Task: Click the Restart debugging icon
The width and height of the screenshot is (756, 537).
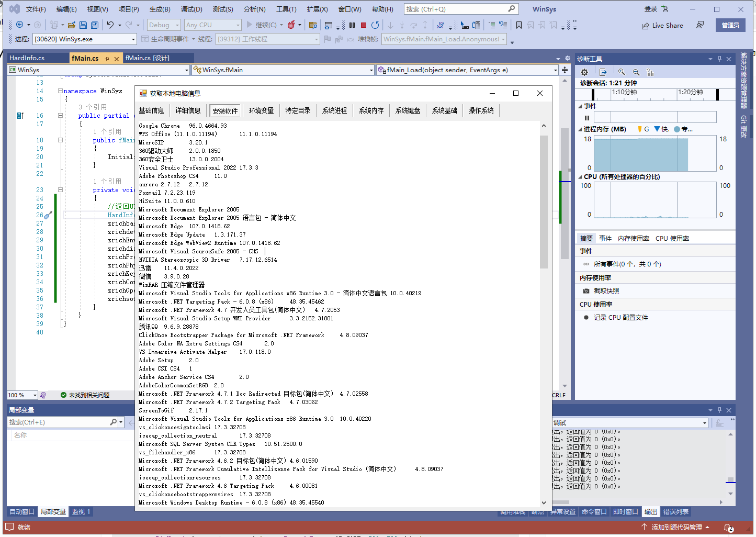Action: 375,25
